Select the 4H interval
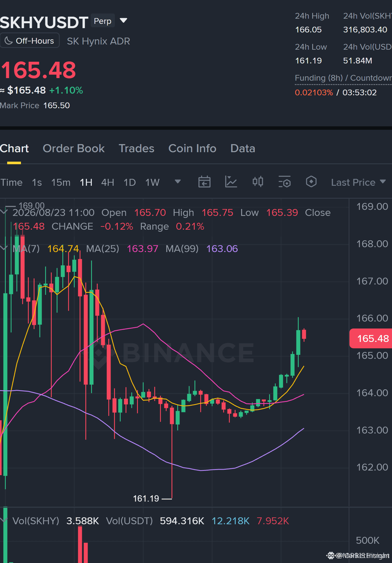392x563 pixels. pos(108,182)
